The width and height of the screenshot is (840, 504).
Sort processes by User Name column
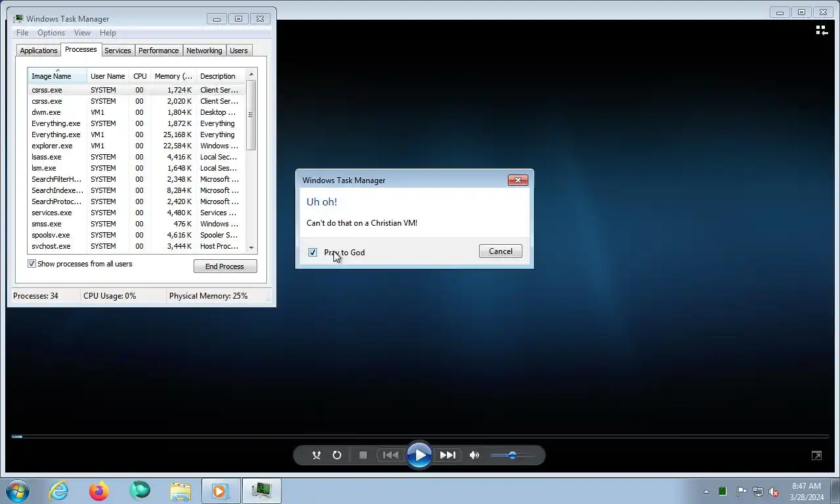click(x=108, y=76)
